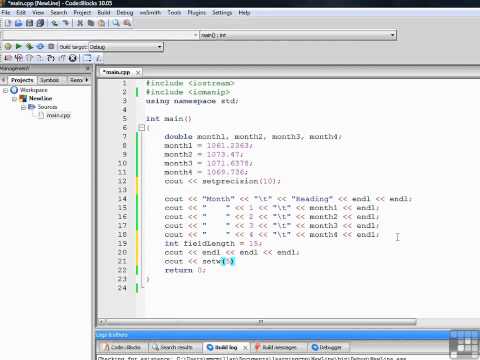Cut the selection using scissors icon
The width and height of the screenshot is (480, 360).
[80, 23]
